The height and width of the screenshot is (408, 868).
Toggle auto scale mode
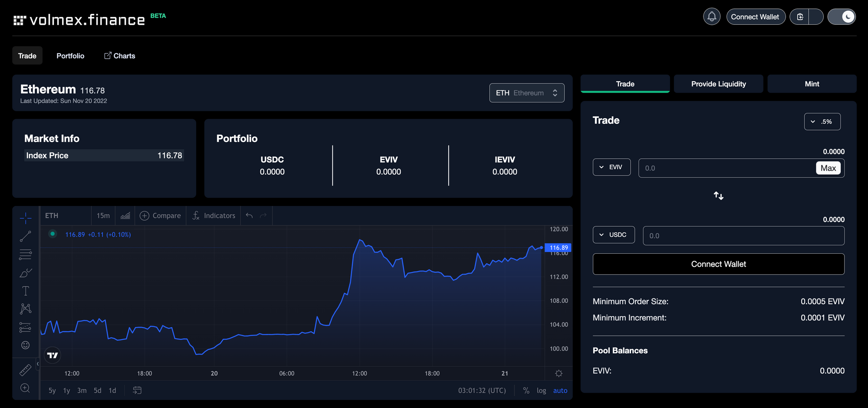[x=560, y=391]
